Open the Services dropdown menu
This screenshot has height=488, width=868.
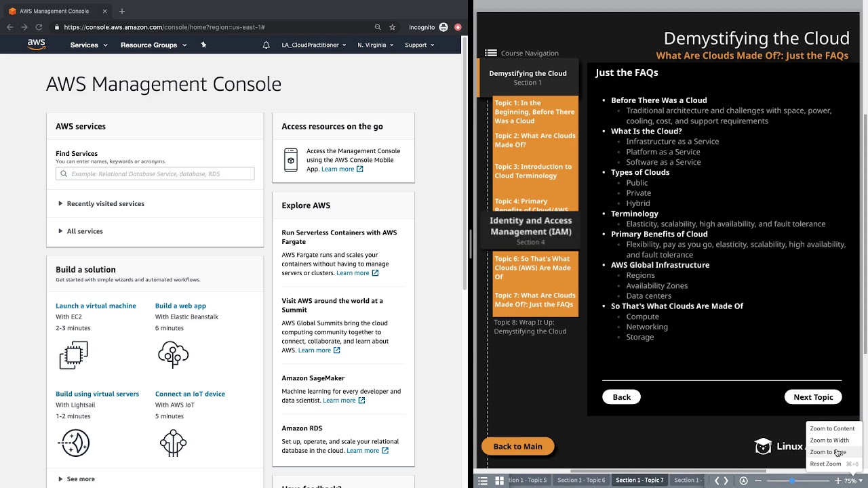click(x=89, y=45)
